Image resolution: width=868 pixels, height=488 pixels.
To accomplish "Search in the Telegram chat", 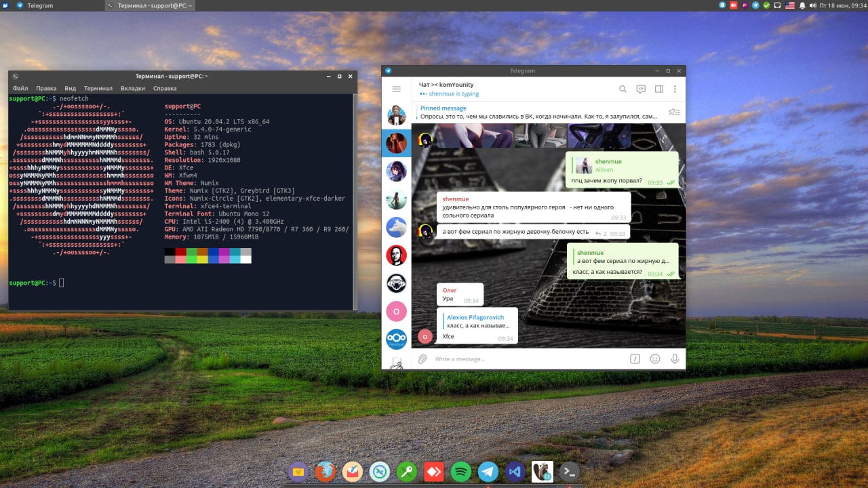I will point(623,89).
